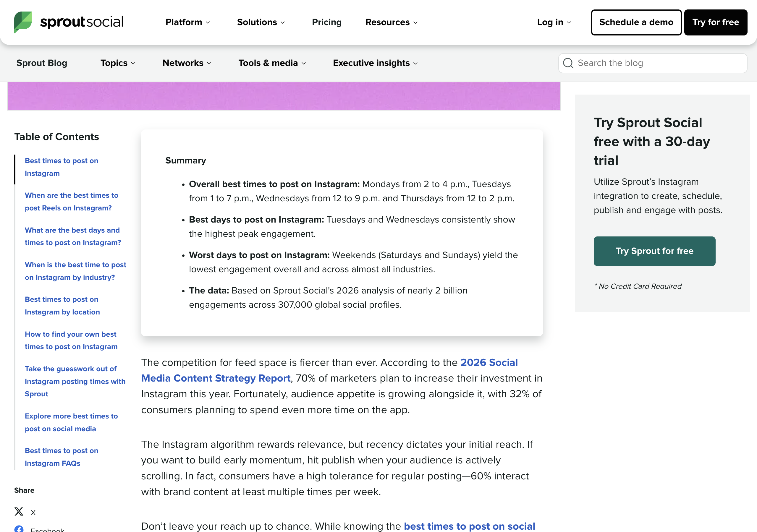Click the black Try for free button
This screenshot has height=532, width=757.
(716, 22)
